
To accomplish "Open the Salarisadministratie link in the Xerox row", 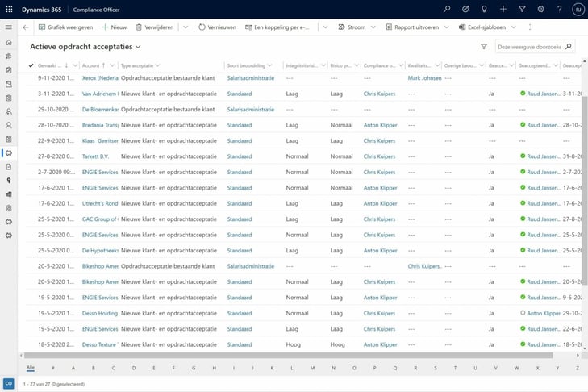I will [251, 78].
